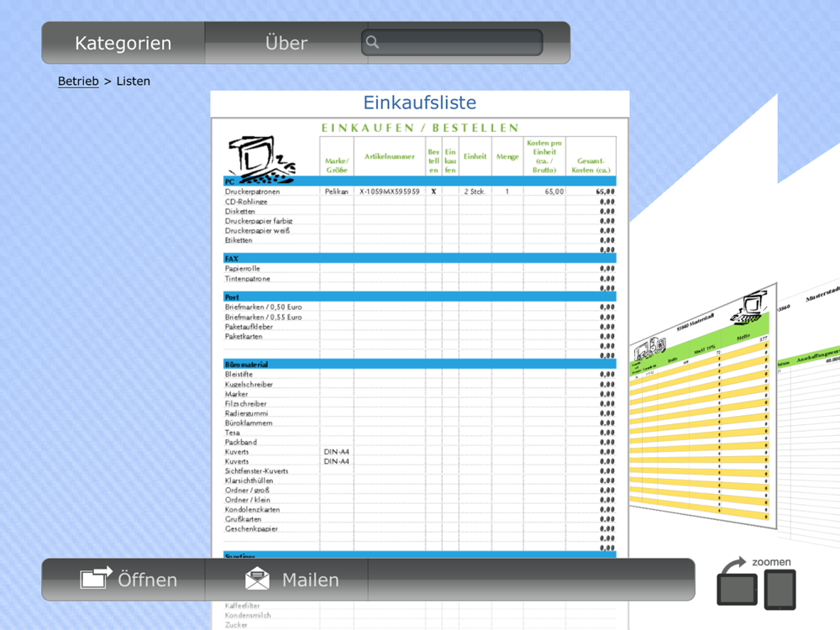
Task: Click the Geschenkpapier row
Action: tap(419, 529)
